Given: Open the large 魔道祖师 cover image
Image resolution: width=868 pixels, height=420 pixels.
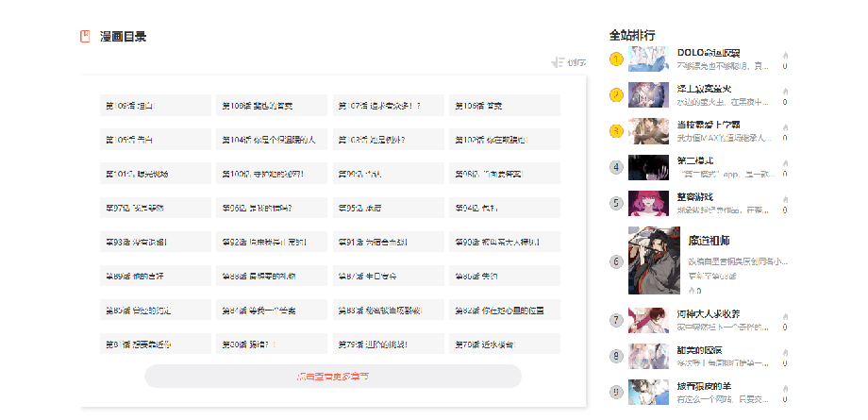Looking at the screenshot, I should pyautogui.click(x=655, y=260).
